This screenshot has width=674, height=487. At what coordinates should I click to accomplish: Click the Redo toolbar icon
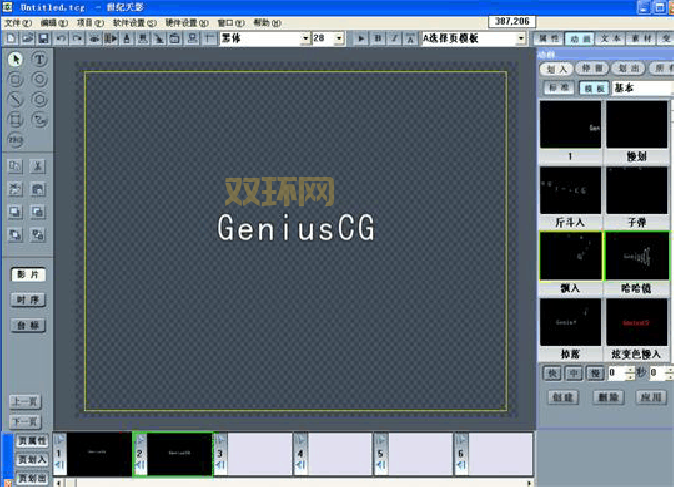pos(77,39)
